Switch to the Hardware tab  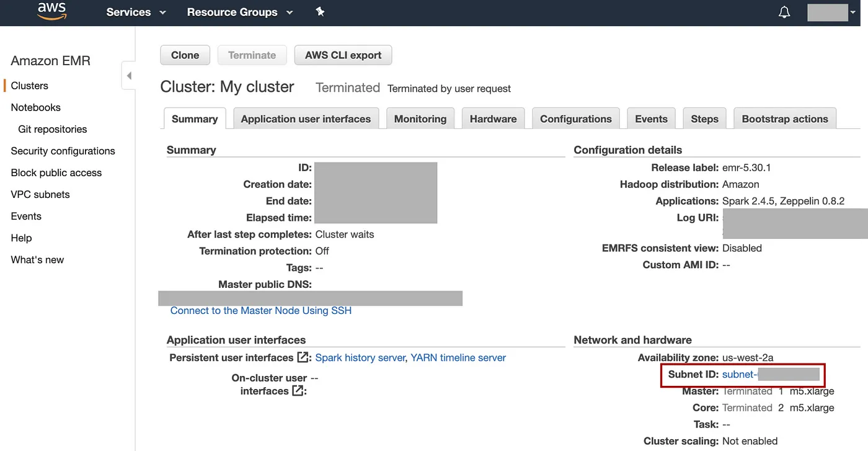pos(493,119)
